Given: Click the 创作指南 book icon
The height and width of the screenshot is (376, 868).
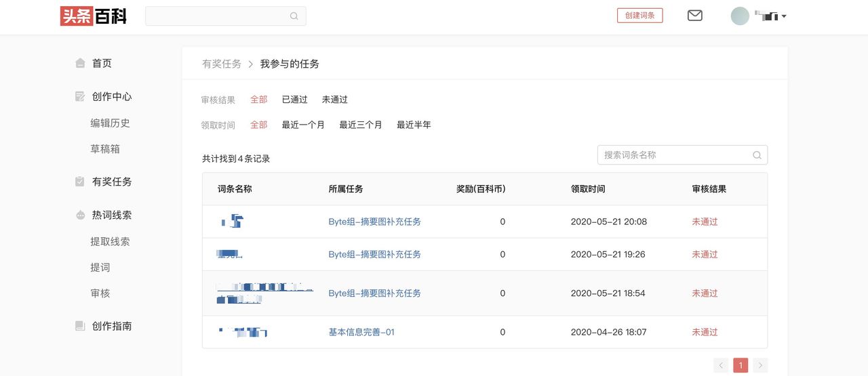Looking at the screenshot, I should (x=80, y=326).
